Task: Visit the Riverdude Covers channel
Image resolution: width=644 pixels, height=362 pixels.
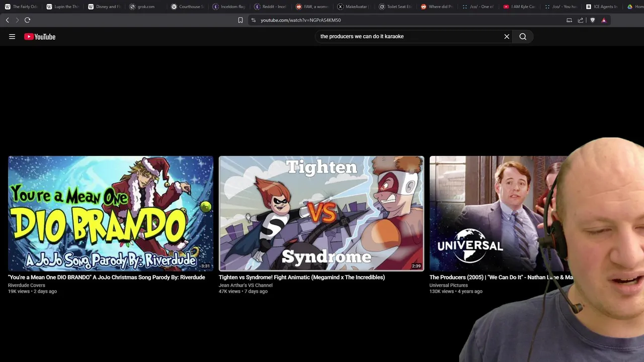Action: (27, 285)
